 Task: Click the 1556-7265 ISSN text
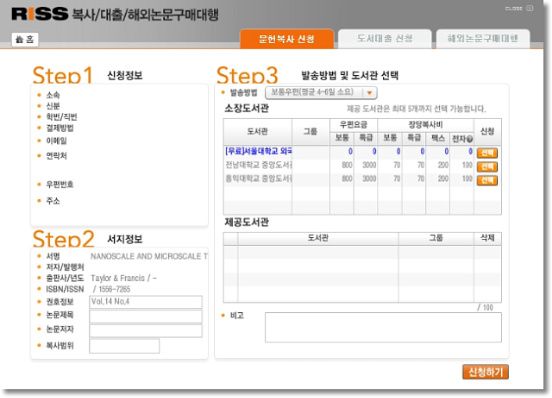[x=114, y=289]
